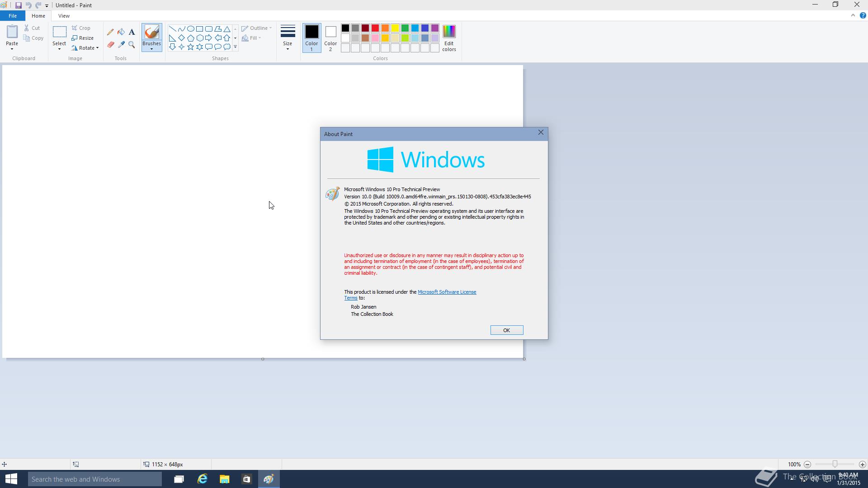Choose the Triangle shape

[226, 28]
